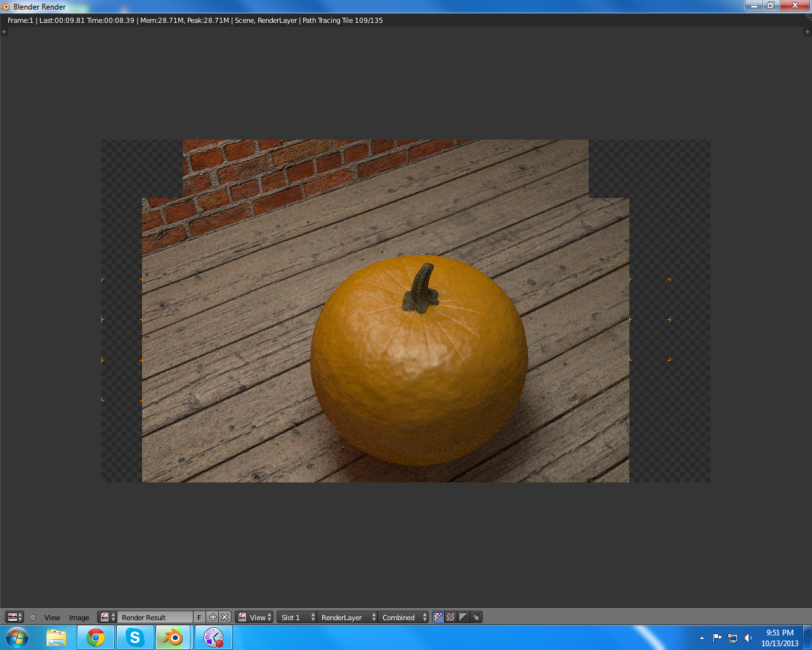Select Z-Buffer display icon
The height and width of the screenshot is (650, 812).
click(476, 617)
